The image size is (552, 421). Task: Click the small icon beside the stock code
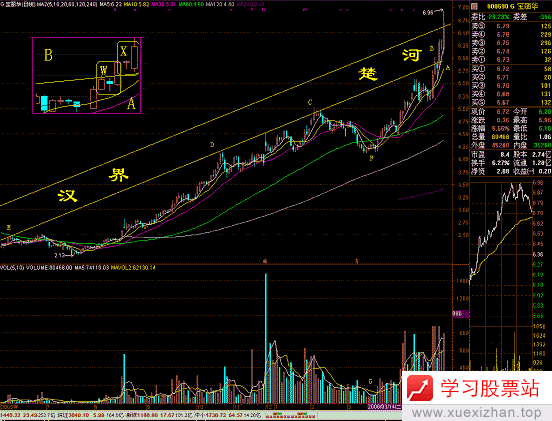tap(474, 6)
